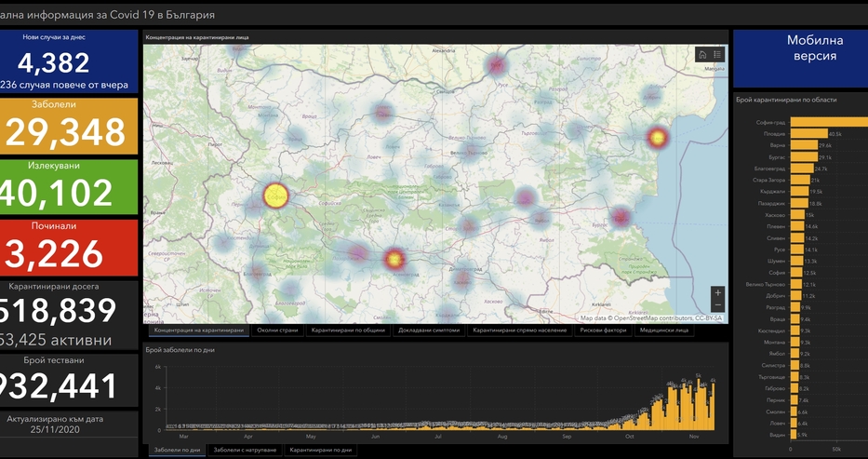
Task: Click the map home extent icon
Action: point(702,54)
